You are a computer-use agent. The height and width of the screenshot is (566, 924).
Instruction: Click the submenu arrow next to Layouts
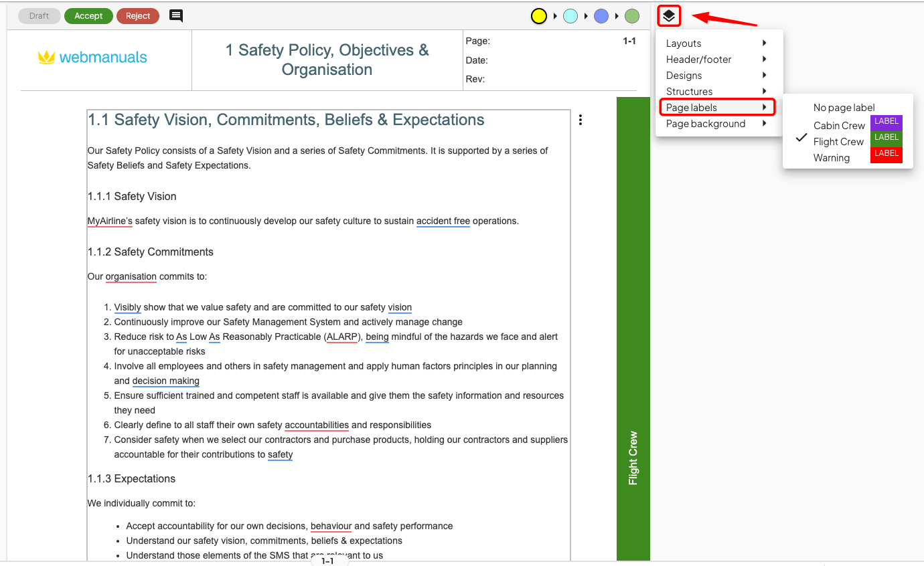point(764,43)
